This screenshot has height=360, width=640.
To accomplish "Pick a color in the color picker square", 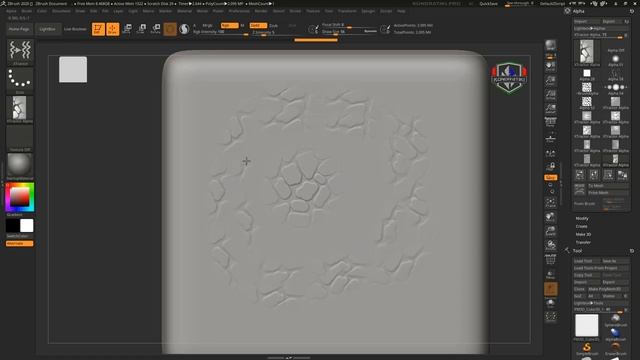I will pos(19,197).
